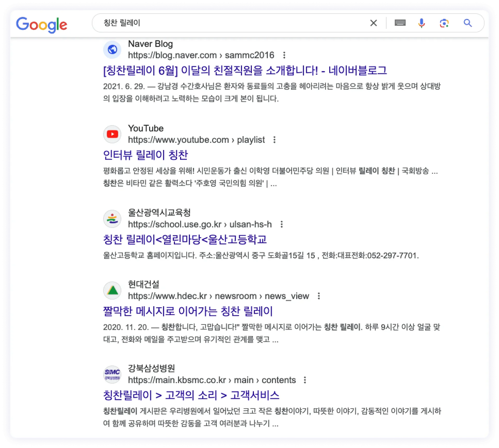The width and height of the screenshot is (499, 448).
Task: Open three-dot menu for YouTube result
Action: coord(274,140)
